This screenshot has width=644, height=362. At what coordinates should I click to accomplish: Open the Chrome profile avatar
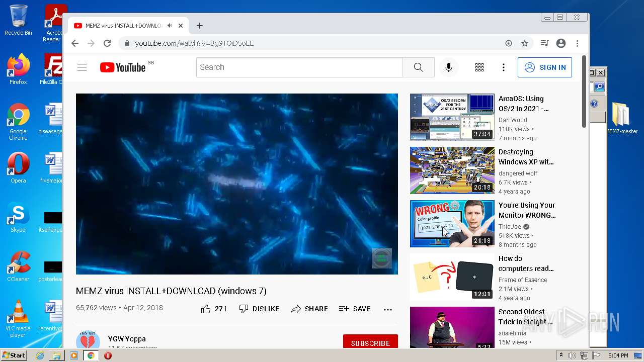coord(561,43)
